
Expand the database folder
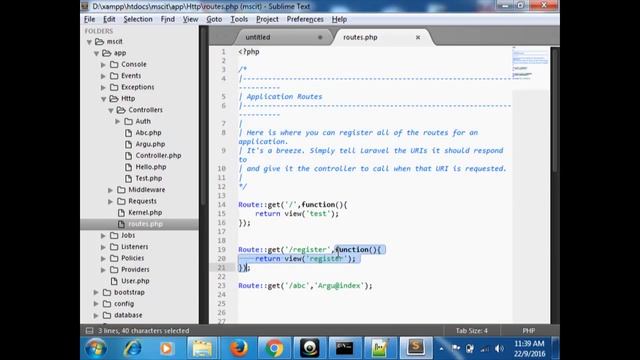pyautogui.click(x=96, y=315)
